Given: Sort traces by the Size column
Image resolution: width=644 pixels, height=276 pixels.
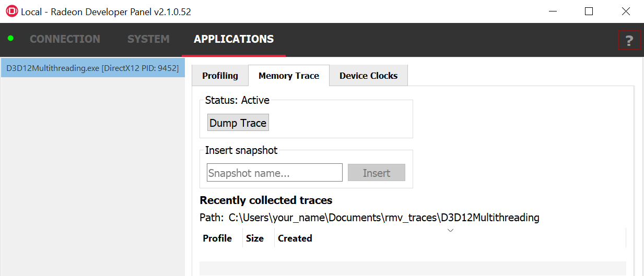Looking at the screenshot, I should 255,238.
